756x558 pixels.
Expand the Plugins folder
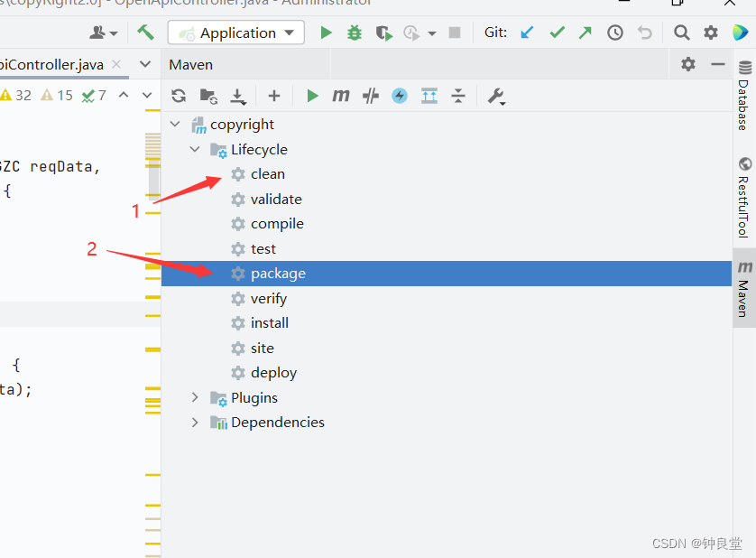coord(195,397)
